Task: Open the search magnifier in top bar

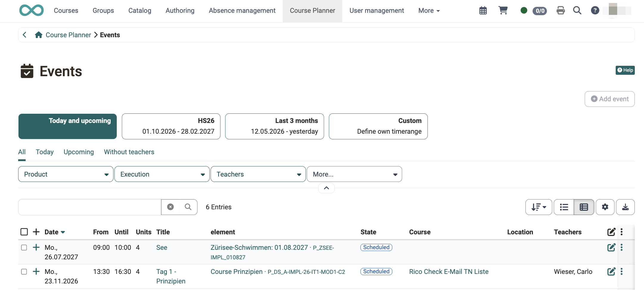Action: pyautogui.click(x=577, y=10)
